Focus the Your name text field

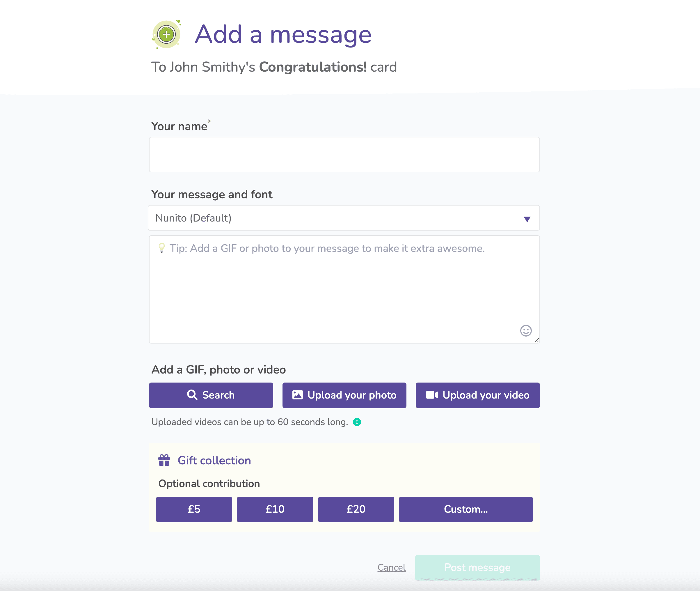[x=344, y=155]
